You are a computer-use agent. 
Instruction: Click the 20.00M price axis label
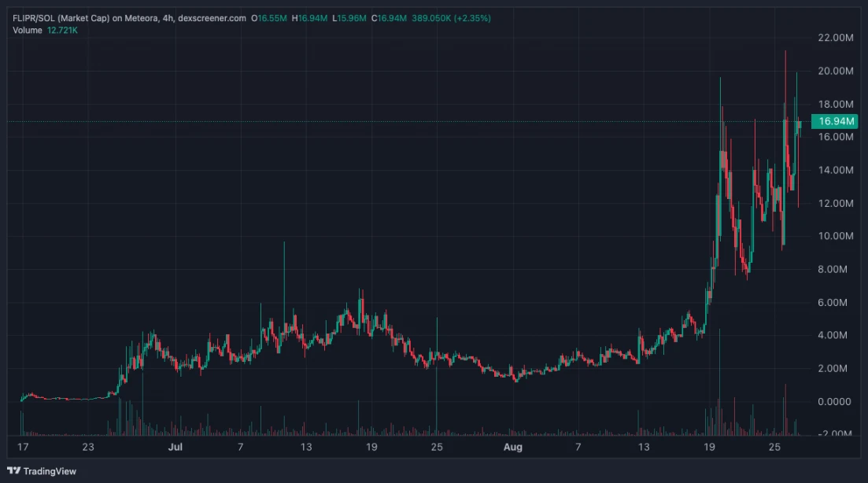(x=836, y=71)
